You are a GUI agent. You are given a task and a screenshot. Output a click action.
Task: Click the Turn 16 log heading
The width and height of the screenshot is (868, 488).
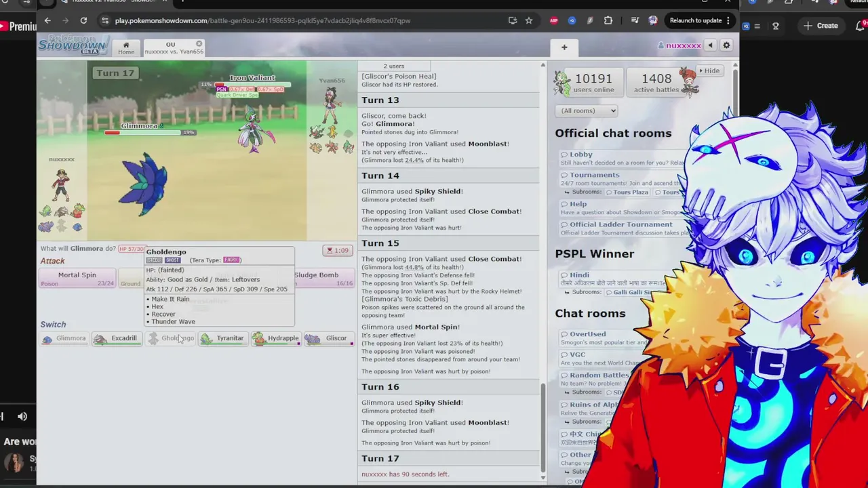pyautogui.click(x=380, y=387)
